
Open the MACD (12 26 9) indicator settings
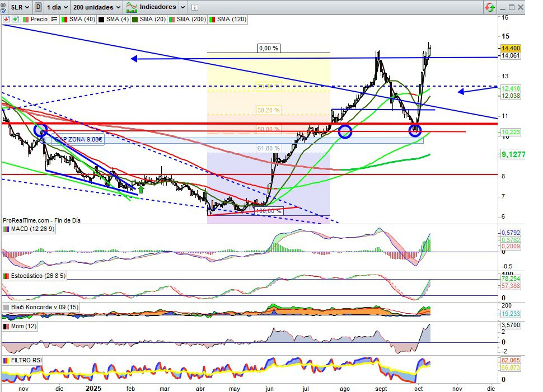click(34, 229)
